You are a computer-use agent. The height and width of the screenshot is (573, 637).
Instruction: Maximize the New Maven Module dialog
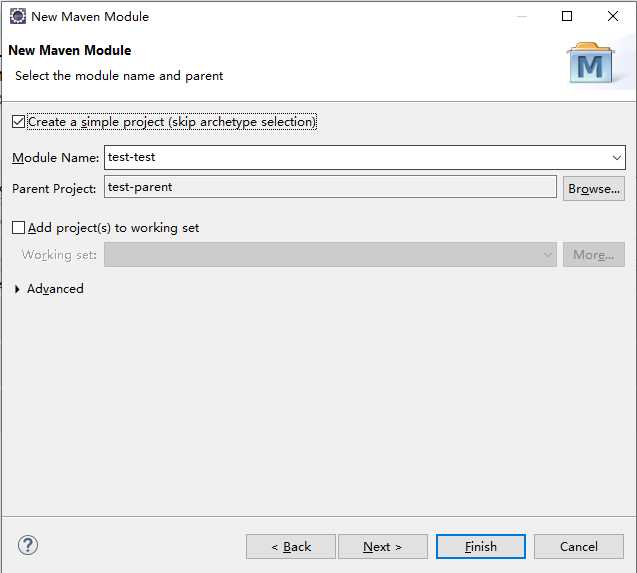coord(567,16)
